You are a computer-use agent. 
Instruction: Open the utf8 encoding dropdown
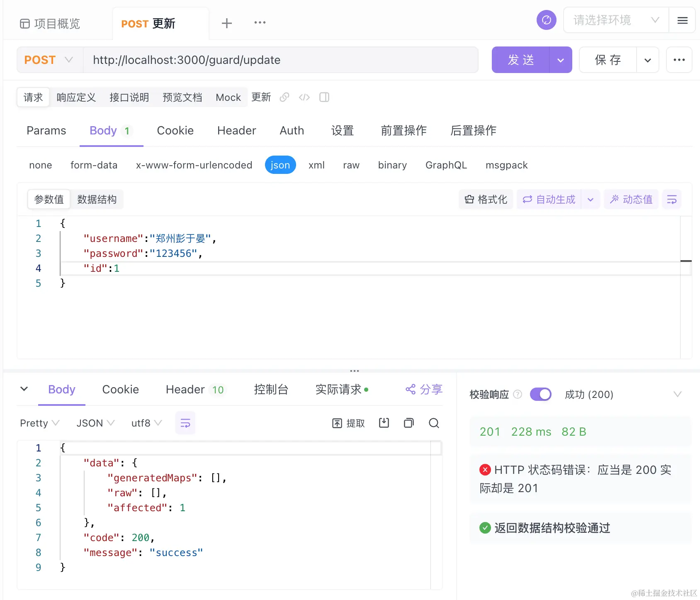point(146,423)
